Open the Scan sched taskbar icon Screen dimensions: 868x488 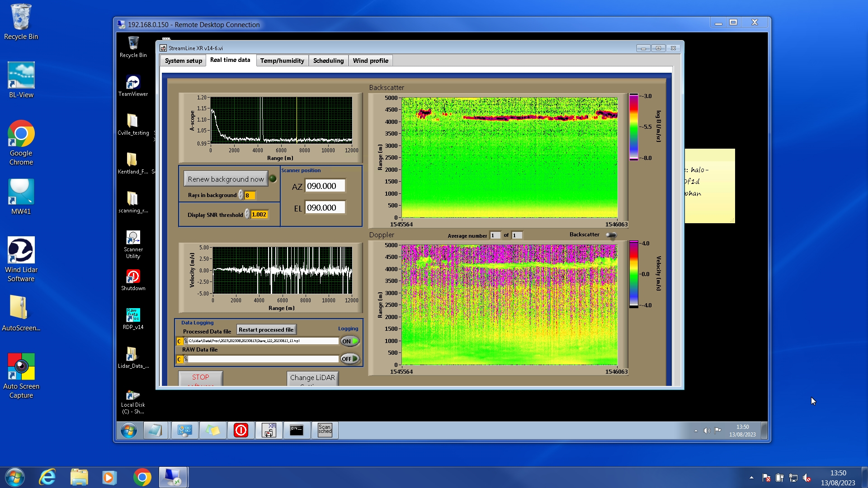[325, 430]
